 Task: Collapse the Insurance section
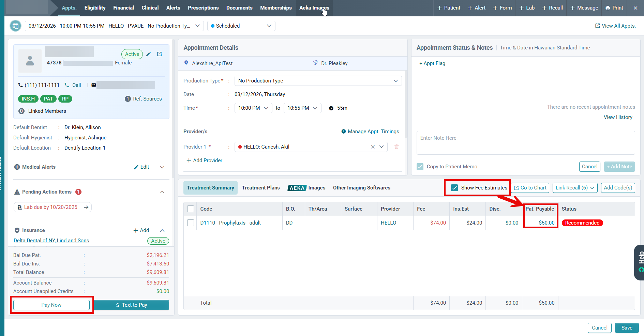pyautogui.click(x=162, y=230)
